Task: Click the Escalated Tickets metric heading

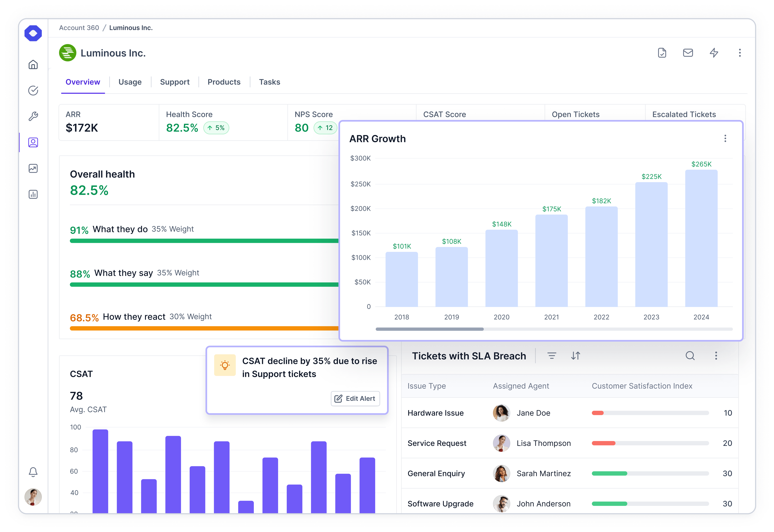Action: coord(684,114)
